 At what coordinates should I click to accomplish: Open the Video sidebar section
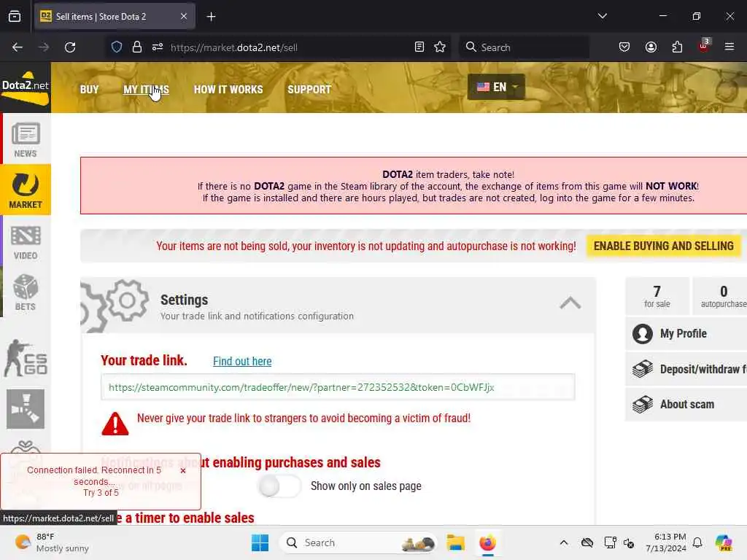pos(26,241)
